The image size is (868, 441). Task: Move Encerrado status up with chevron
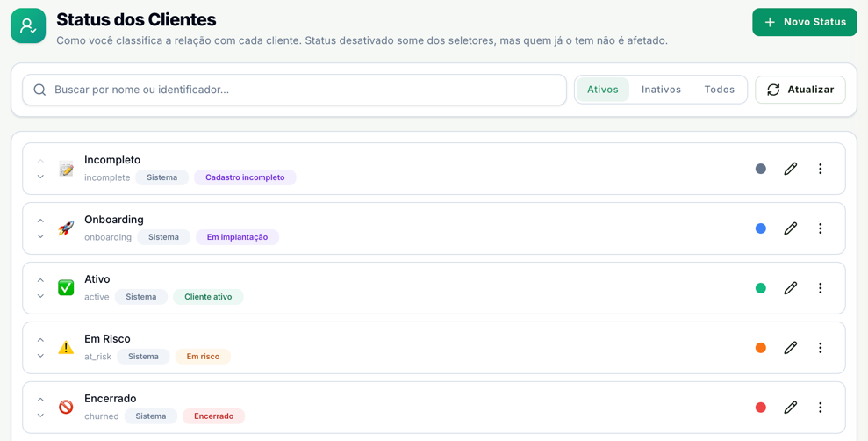40,400
